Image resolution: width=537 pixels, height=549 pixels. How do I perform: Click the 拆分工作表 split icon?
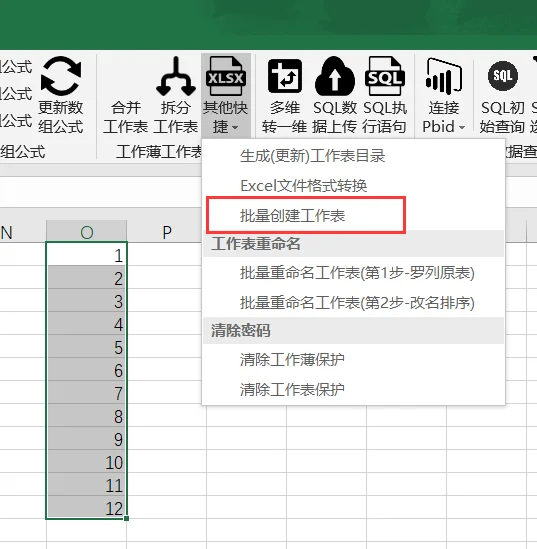[x=176, y=76]
